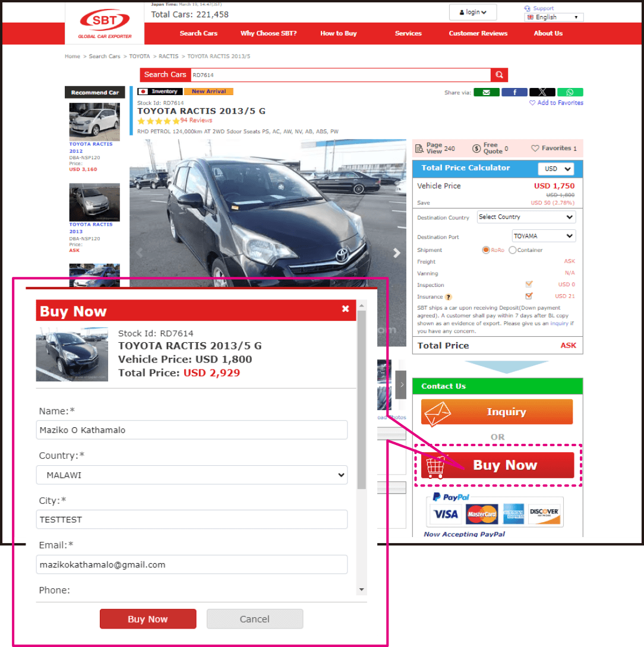Cancel the Buy Now dialog
The image size is (644, 647).
click(254, 619)
